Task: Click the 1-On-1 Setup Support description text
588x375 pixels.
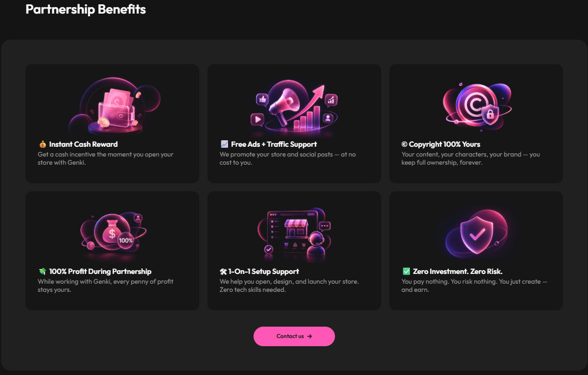Action: pyautogui.click(x=289, y=286)
